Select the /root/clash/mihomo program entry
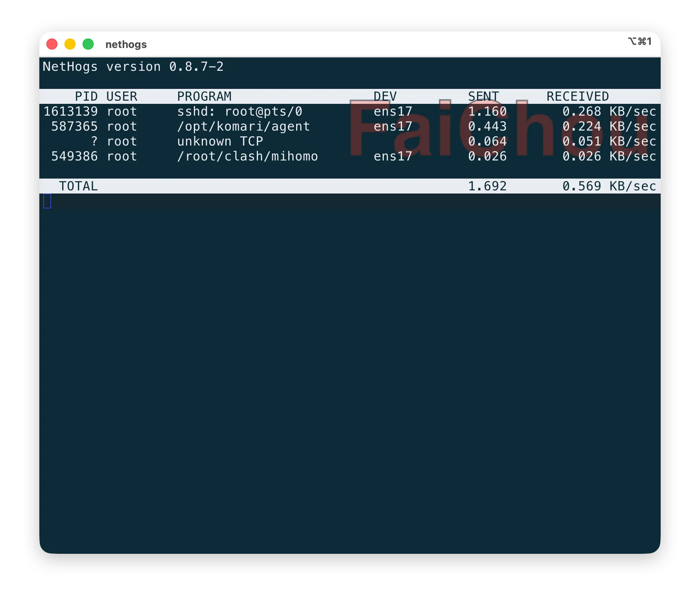The height and width of the screenshot is (601, 700). pos(247,157)
